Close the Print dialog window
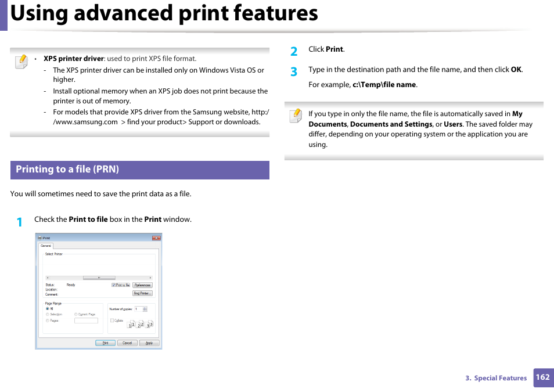Viewport: 554px width, 392px height. point(156,238)
